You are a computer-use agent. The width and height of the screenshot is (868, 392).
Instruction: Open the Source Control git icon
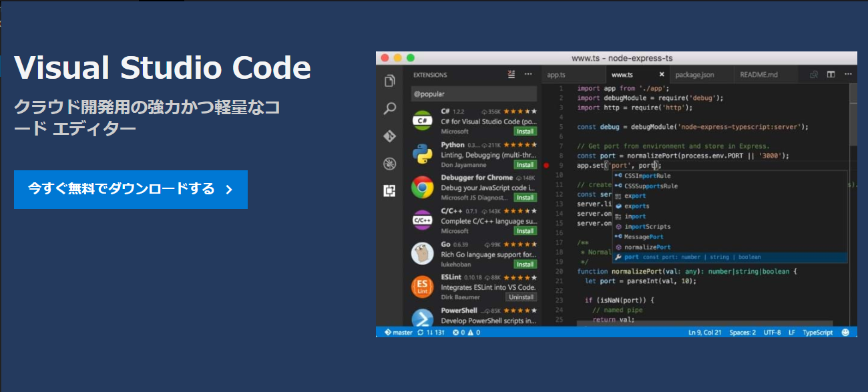pyautogui.click(x=389, y=136)
